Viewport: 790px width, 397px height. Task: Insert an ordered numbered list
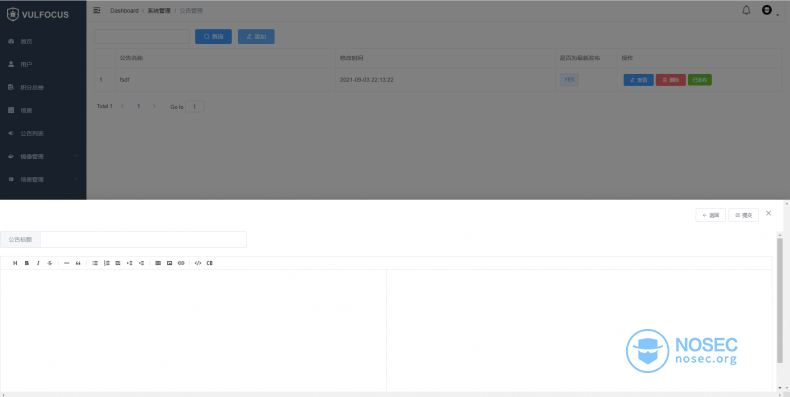pos(106,263)
